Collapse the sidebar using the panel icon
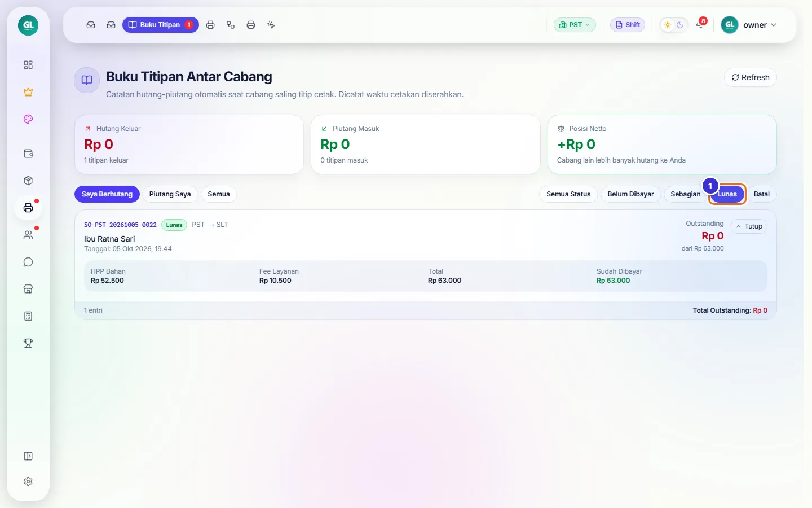812x508 pixels. (x=28, y=456)
